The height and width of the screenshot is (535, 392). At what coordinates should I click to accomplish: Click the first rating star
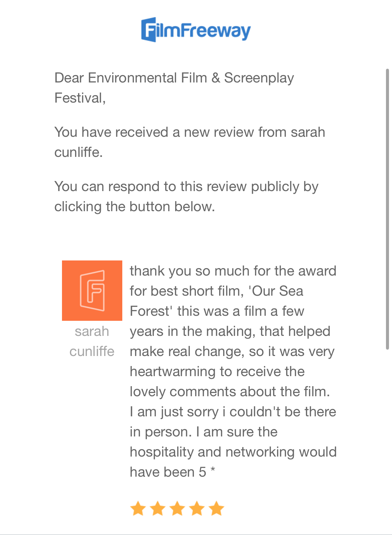tap(138, 509)
